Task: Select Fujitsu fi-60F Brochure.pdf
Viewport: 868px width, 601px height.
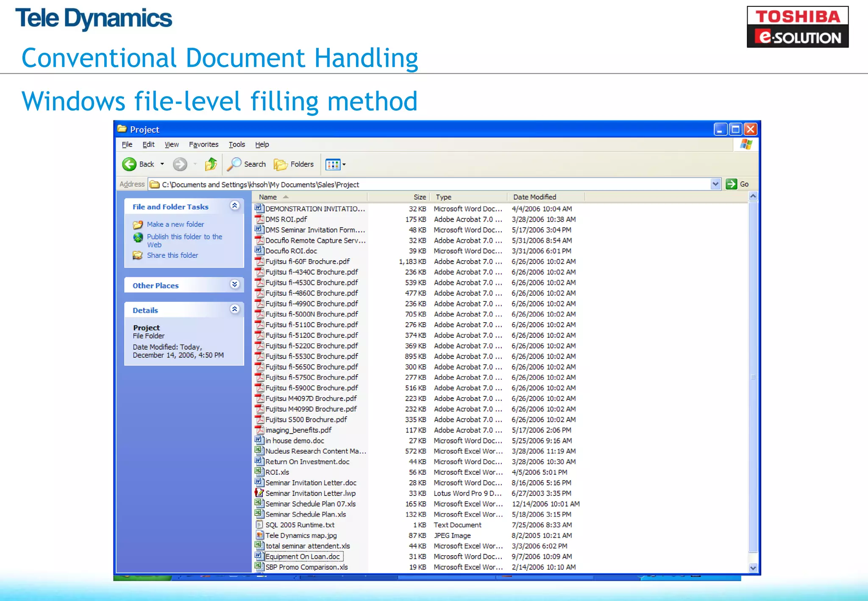Action: (307, 262)
